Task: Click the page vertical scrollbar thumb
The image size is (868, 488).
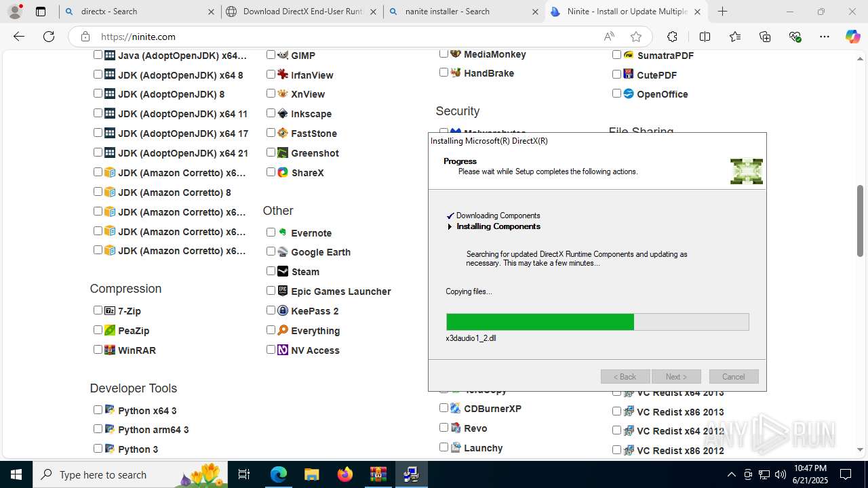Action: [x=860, y=220]
